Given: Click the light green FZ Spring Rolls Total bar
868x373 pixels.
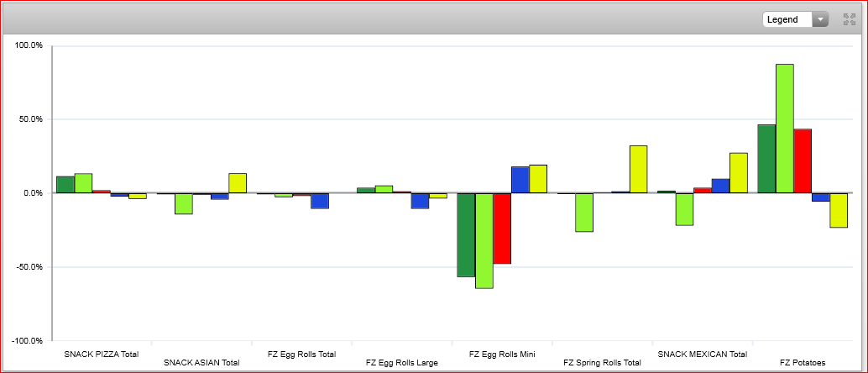Looking at the screenshot, I should (584, 212).
